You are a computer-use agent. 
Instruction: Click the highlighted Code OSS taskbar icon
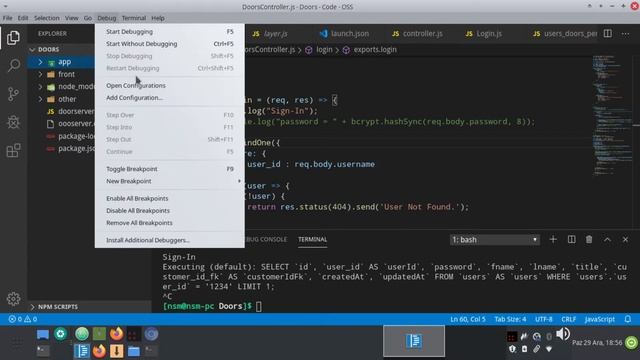click(x=82, y=351)
